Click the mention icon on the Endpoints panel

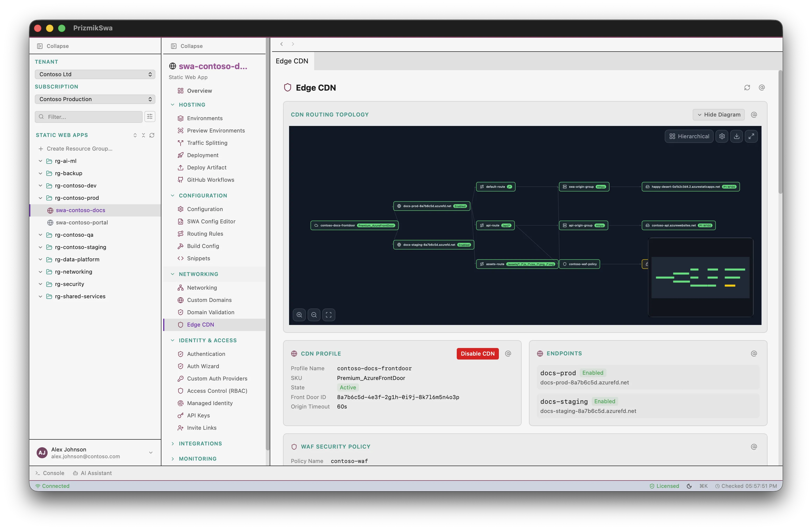pos(754,354)
